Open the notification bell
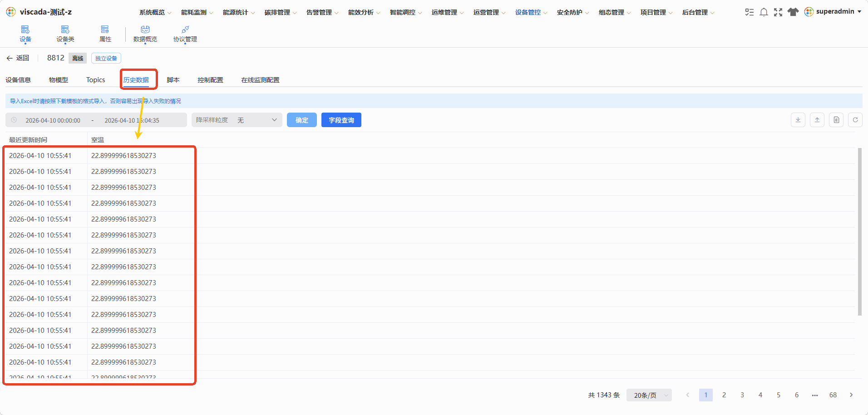 pos(764,12)
